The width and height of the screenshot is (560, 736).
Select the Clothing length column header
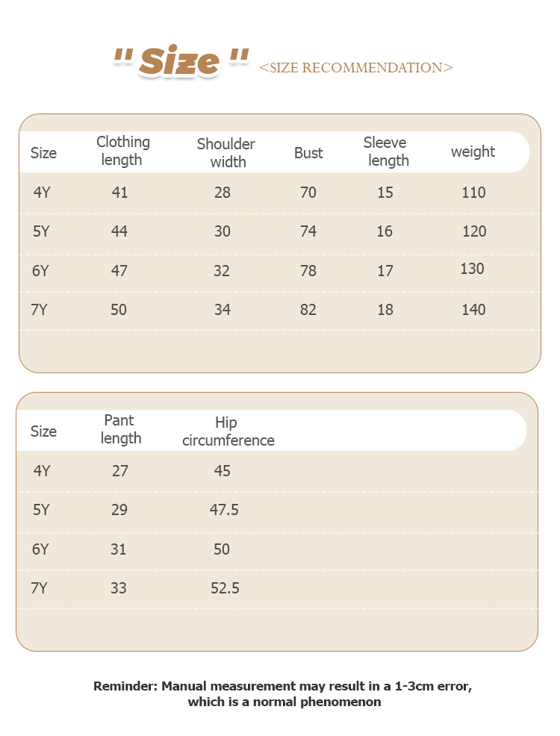(122, 151)
